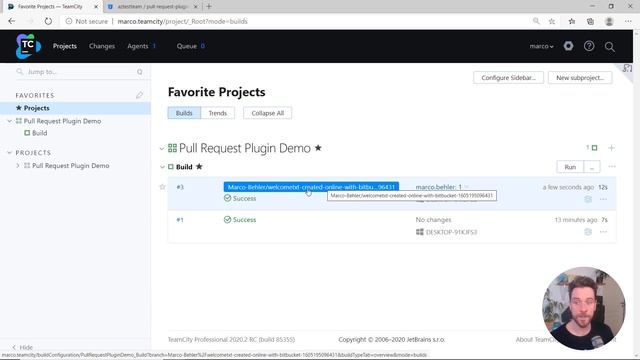Select the Trends tab
640x360 pixels.
coord(218,113)
